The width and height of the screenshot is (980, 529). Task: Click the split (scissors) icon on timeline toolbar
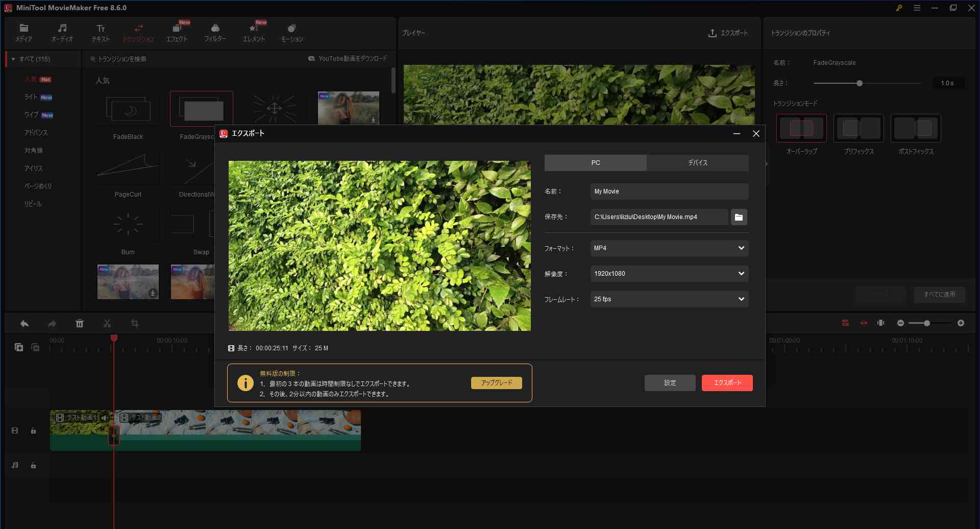pyautogui.click(x=107, y=323)
